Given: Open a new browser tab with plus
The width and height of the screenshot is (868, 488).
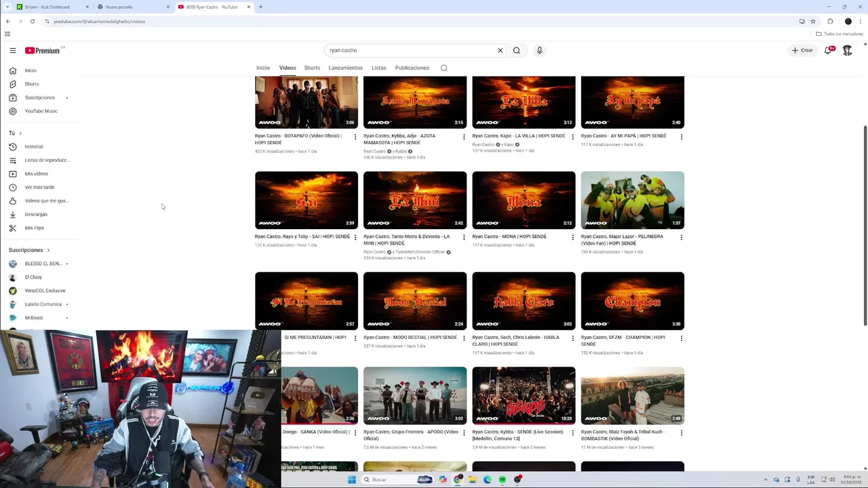Looking at the screenshot, I should pyautogui.click(x=260, y=7).
